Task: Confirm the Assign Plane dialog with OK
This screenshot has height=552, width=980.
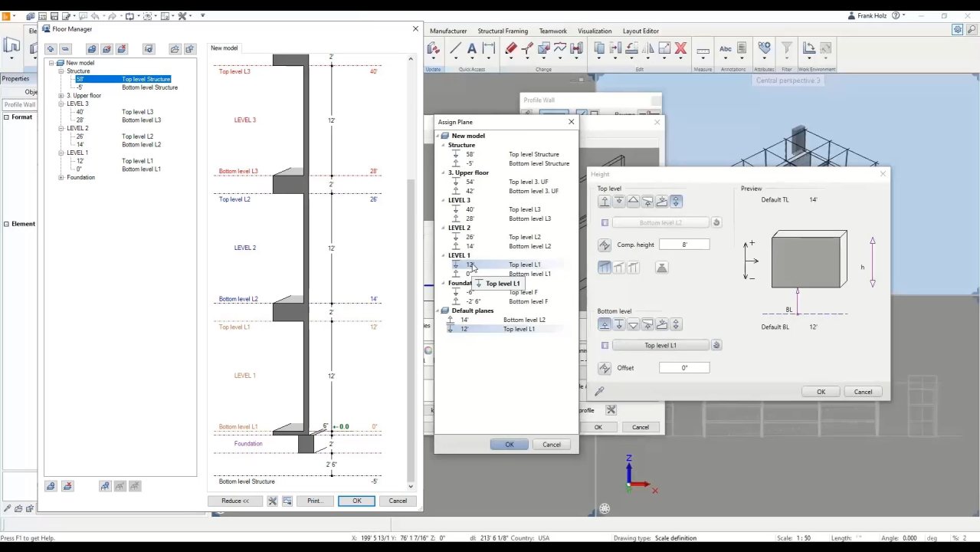Action: click(509, 445)
